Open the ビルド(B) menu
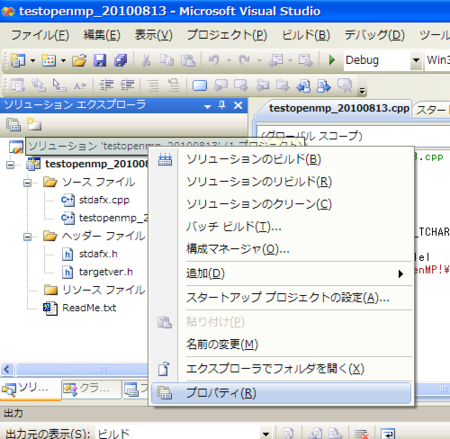The image size is (450, 439). coord(306,35)
